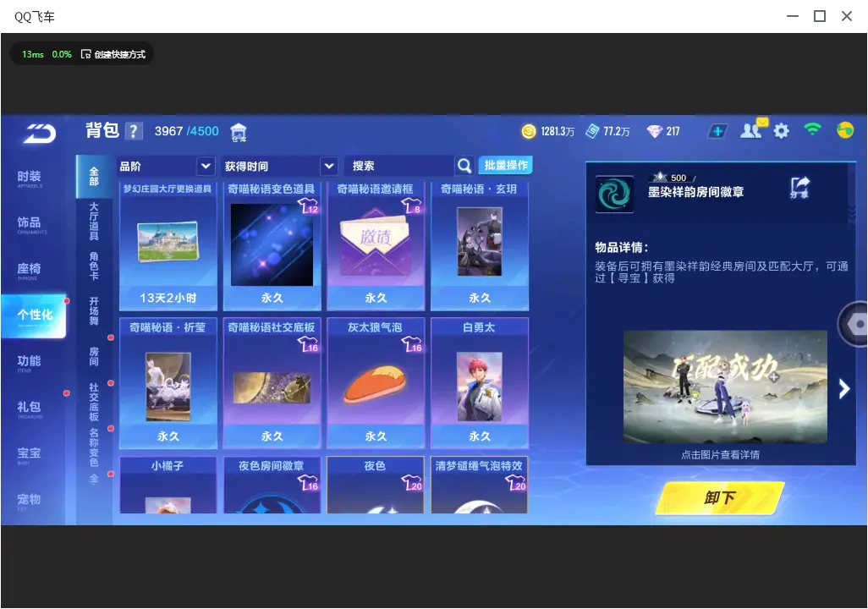Select the 开场舞 sub-tab
The width and height of the screenshot is (868, 609).
coord(94,311)
